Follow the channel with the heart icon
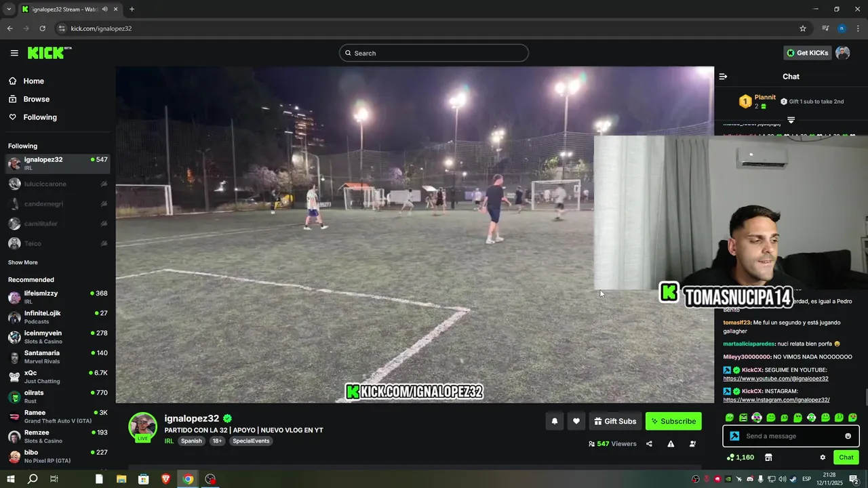This screenshot has height=488, width=868. (x=576, y=421)
